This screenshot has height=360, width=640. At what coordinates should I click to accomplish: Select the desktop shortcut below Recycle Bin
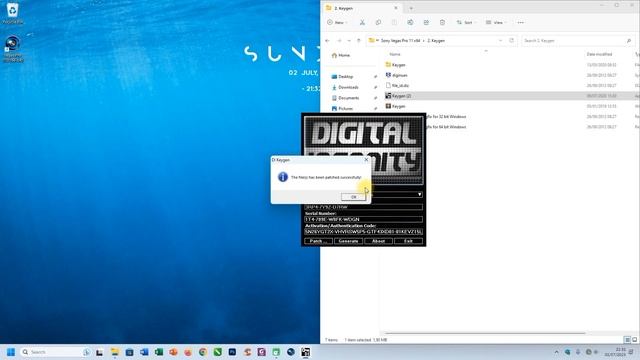pyautogui.click(x=13, y=49)
